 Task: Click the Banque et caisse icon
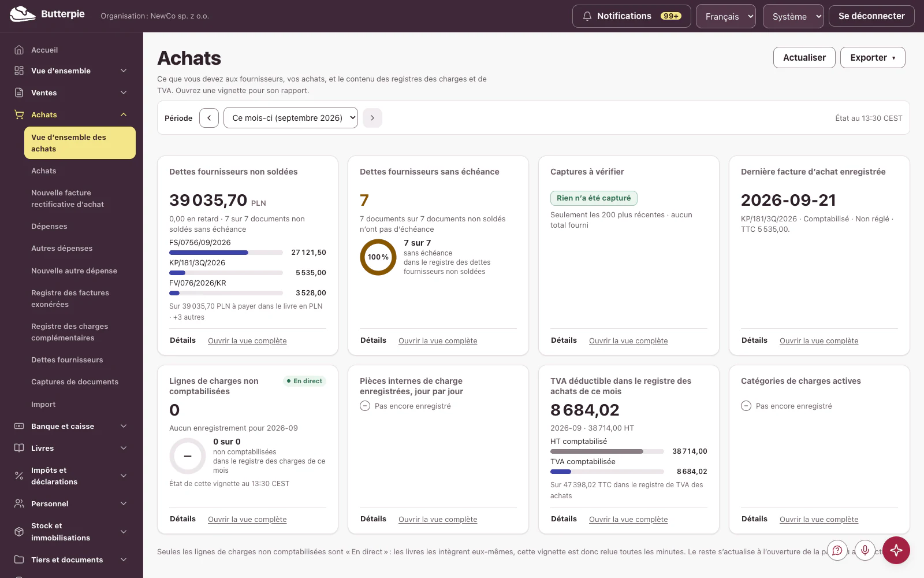19,426
